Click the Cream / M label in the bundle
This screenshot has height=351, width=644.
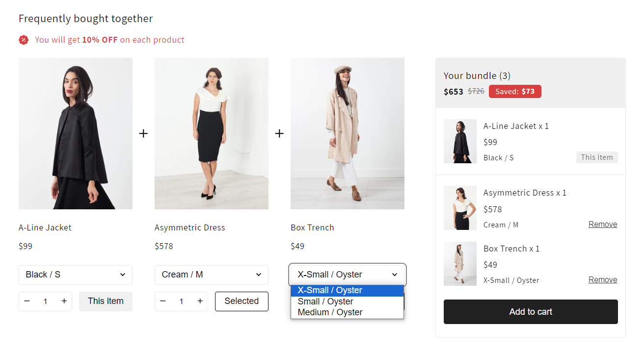(501, 225)
